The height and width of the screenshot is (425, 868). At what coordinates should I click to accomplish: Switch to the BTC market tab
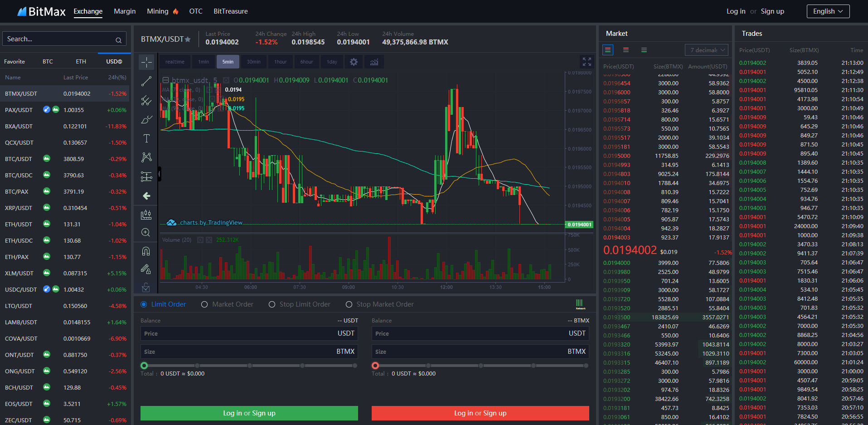pyautogui.click(x=48, y=62)
